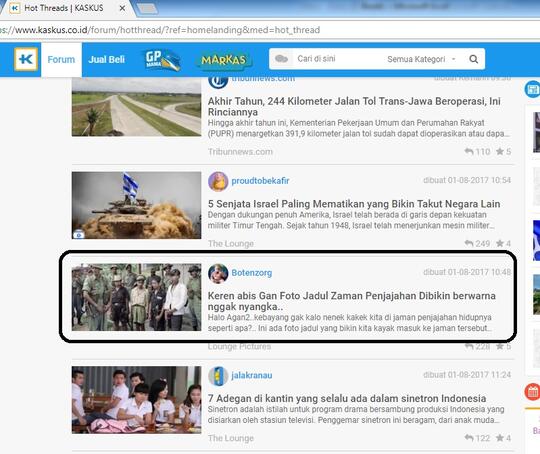The image size is (540, 454).
Task: Select the Hot Threads | KASKUS browser tab
Action: tap(64, 8)
